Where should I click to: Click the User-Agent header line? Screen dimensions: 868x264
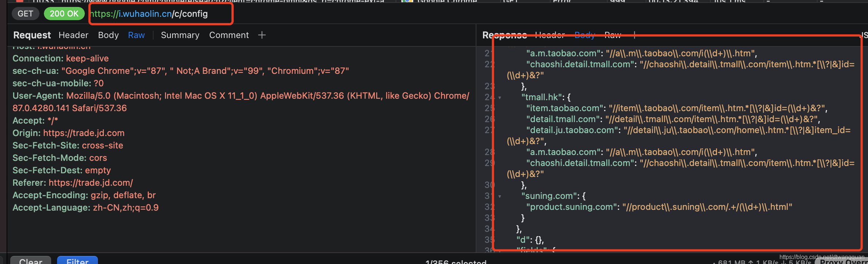click(241, 102)
